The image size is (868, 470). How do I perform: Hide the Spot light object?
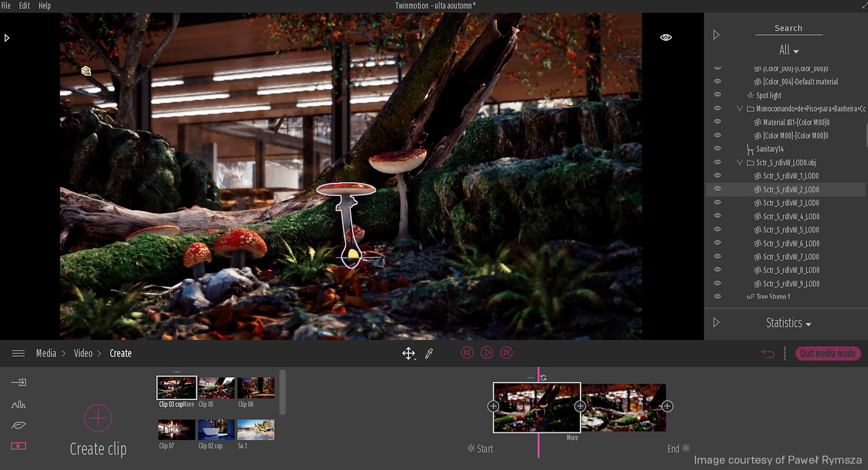718,95
